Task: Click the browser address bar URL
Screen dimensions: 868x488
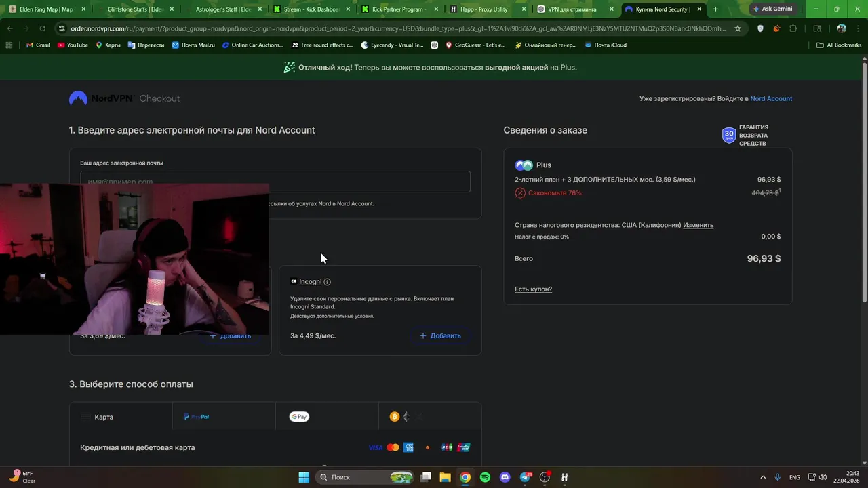Action: [398, 28]
